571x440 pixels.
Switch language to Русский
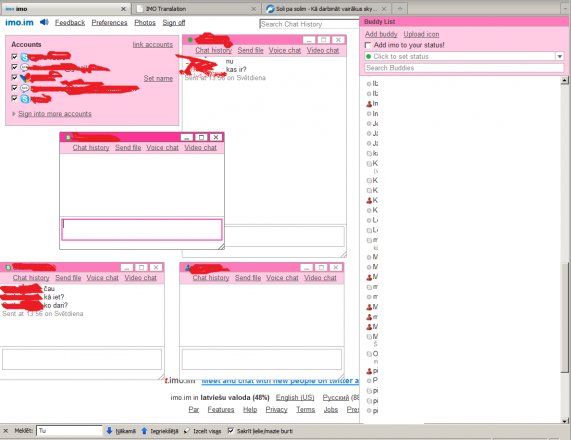[x=336, y=397]
